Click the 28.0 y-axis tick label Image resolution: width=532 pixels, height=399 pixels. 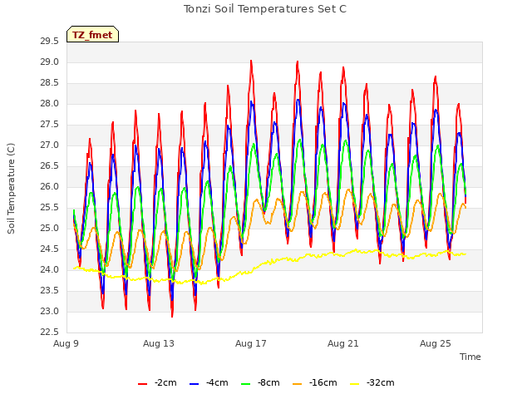49,104
